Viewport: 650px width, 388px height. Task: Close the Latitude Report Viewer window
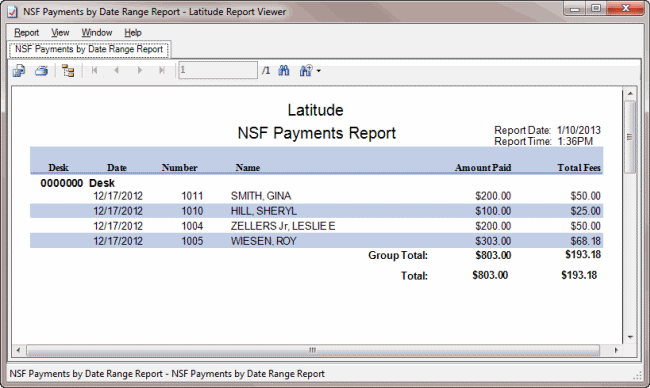coord(626,9)
